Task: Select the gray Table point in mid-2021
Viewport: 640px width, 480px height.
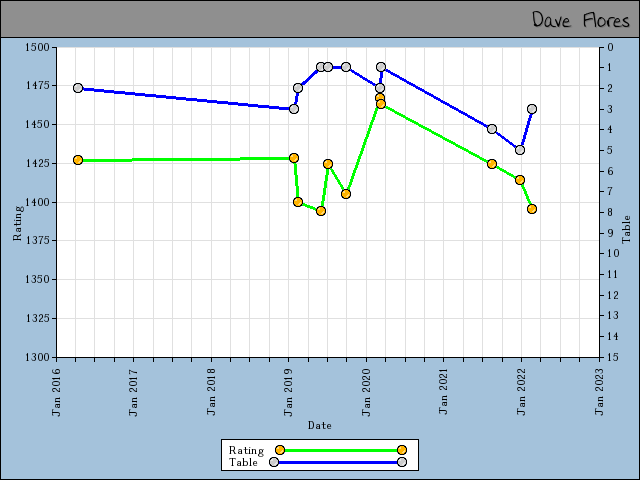Action: click(492, 129)
